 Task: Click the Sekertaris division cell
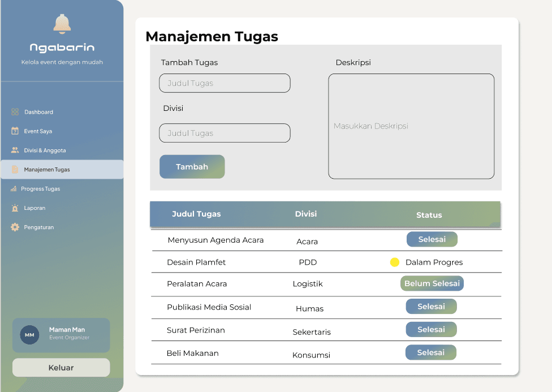[x=312, y=332]
